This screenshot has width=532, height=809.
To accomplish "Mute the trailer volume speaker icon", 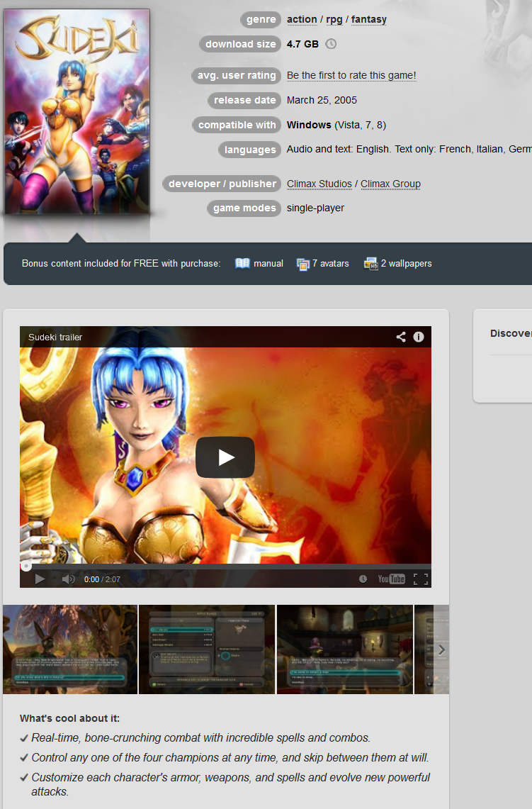I will (x=68, y=579).
